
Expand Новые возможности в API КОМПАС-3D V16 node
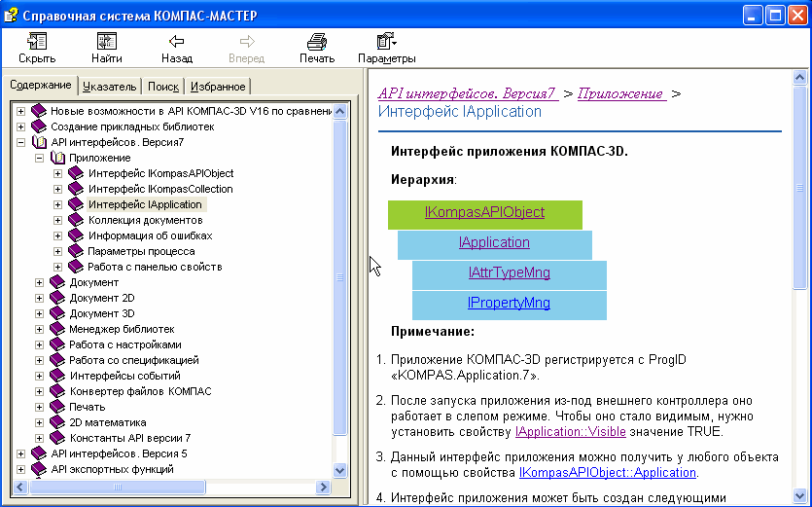coord(20,111)
